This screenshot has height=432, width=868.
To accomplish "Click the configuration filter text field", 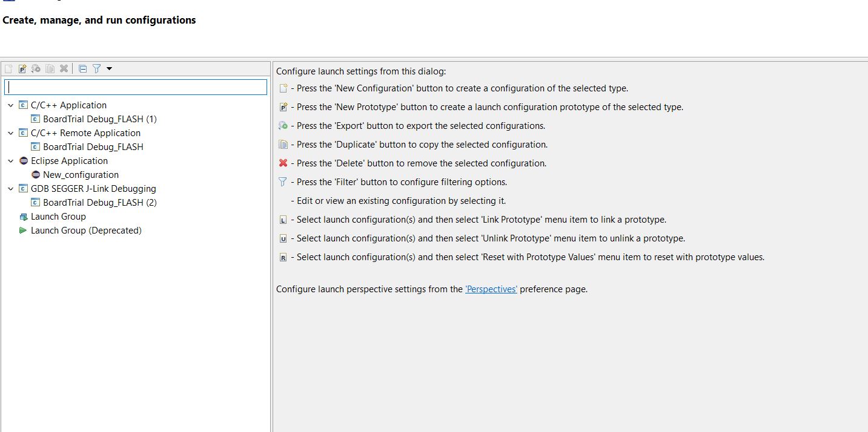I will (x=135, y=87).
